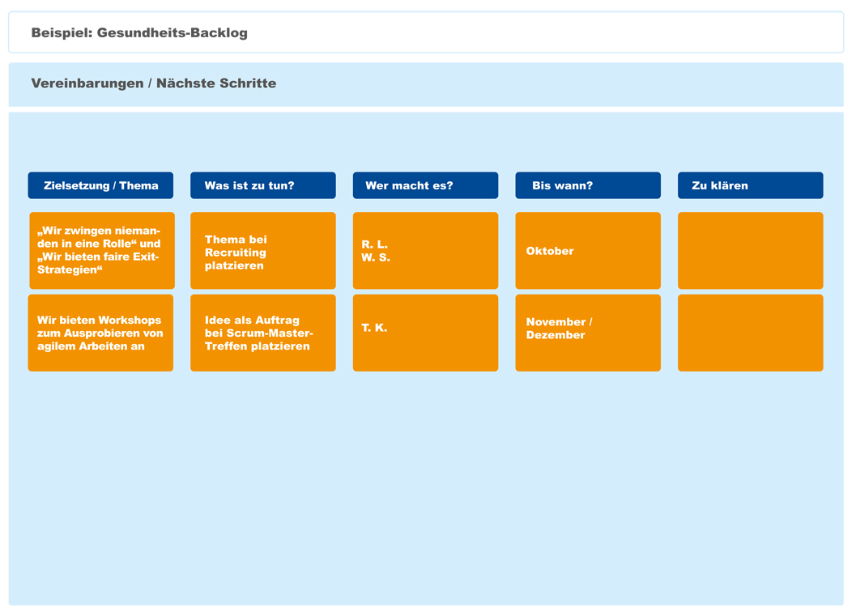Click the empty 'Zu klären' card in the November row
This screenshot has height=616, width=856.
[x=751, y=333]
